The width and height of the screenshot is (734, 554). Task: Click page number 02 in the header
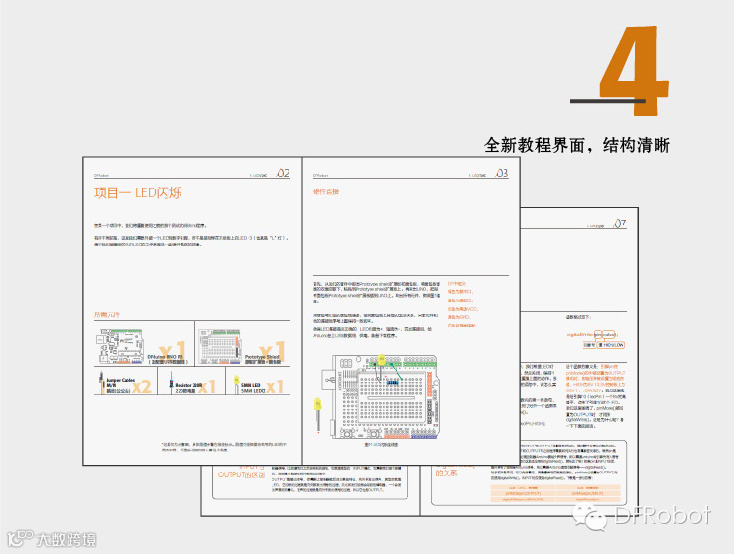click(283, 173)
